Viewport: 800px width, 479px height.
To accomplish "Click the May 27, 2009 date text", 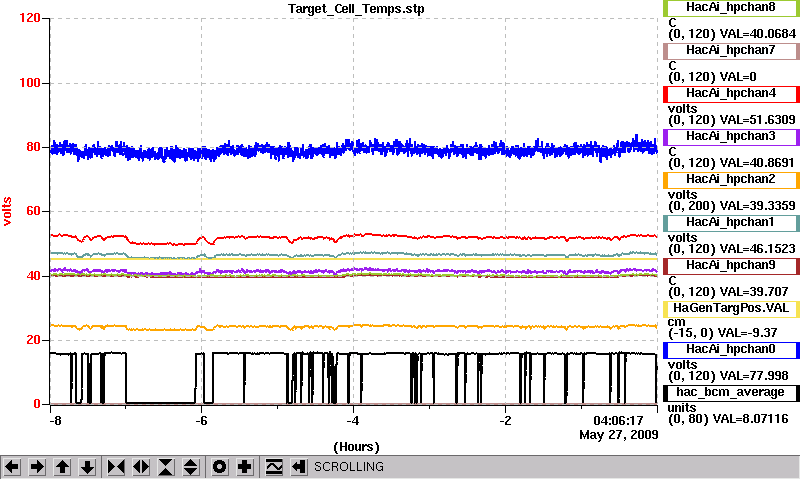I will [x=618, y=435].
